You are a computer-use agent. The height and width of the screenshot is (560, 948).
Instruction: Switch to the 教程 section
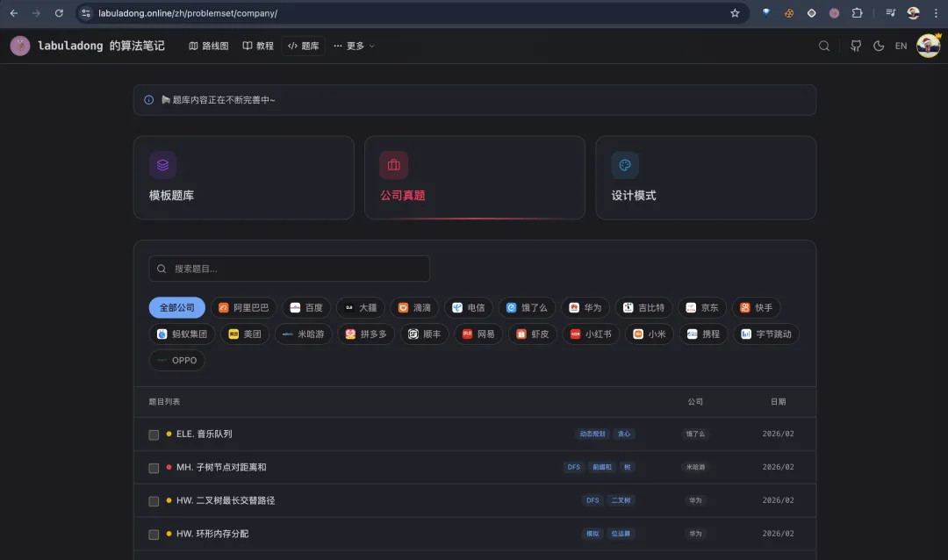point(259,46)
